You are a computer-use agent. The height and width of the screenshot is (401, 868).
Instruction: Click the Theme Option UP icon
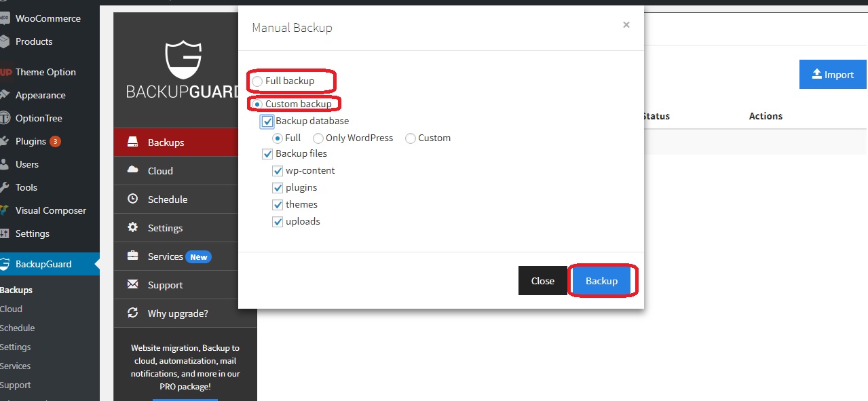coord(5,72)
